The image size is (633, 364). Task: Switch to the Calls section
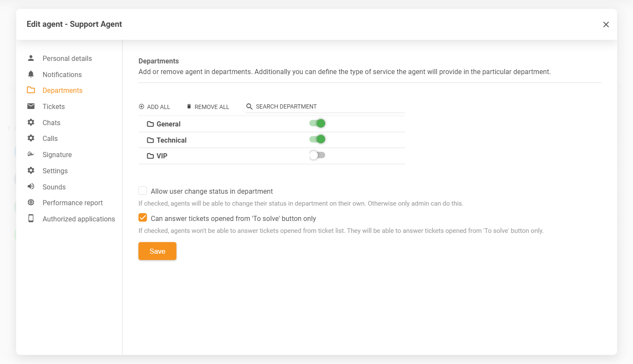[50, 138]
